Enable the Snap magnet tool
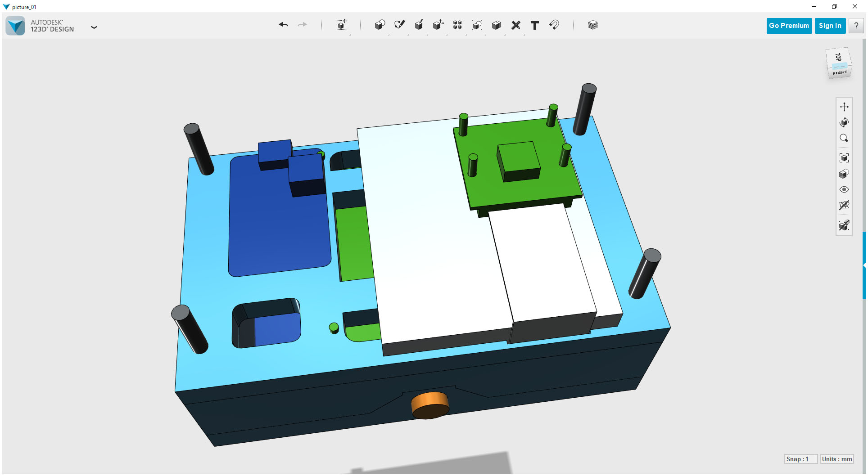This screenshot has width=868, height=476. click(x=554, y=25)
